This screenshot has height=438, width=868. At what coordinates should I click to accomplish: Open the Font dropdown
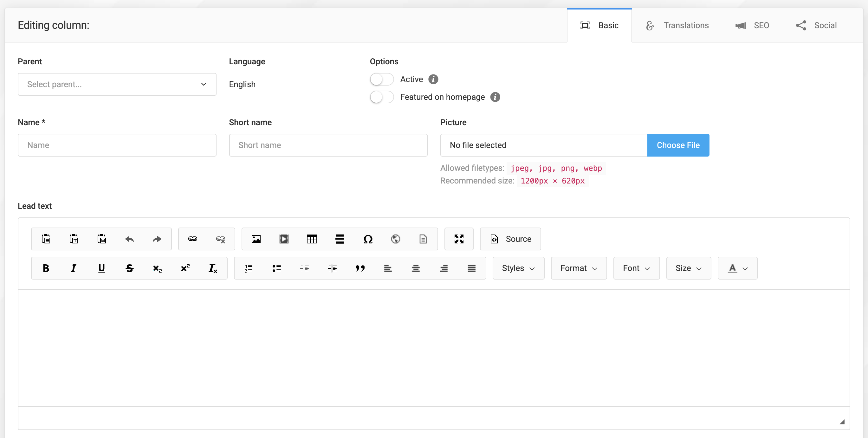click(x=636, y=268)
